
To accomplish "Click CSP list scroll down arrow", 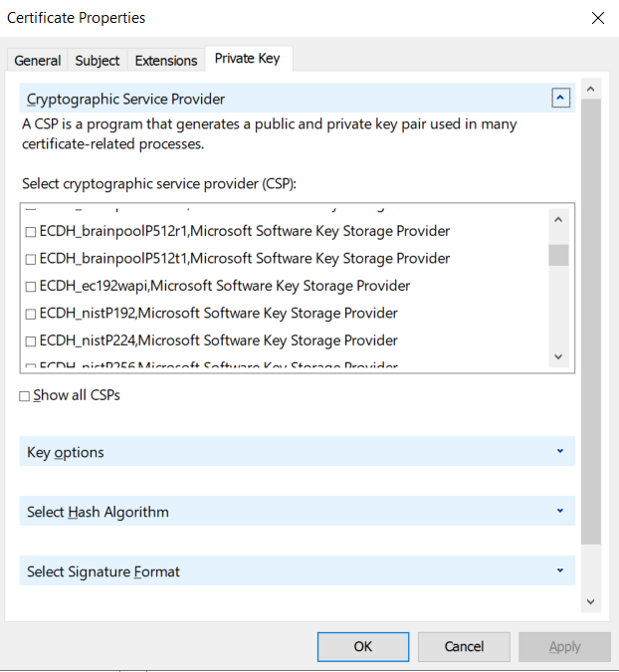I will pyautogui.click(x=558, y=356).
